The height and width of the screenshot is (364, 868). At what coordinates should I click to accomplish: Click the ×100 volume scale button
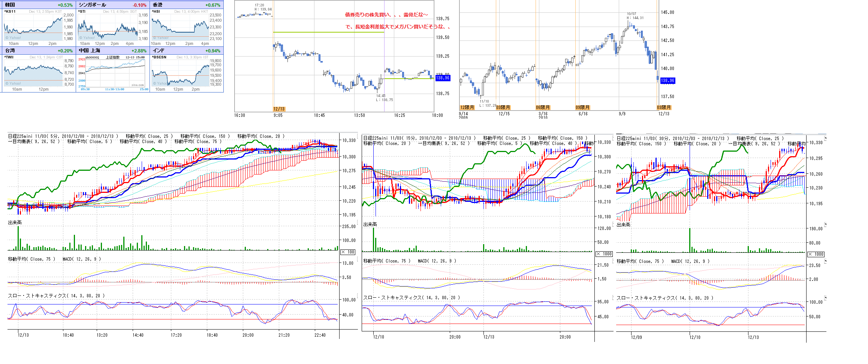click(x=348, y=252)
